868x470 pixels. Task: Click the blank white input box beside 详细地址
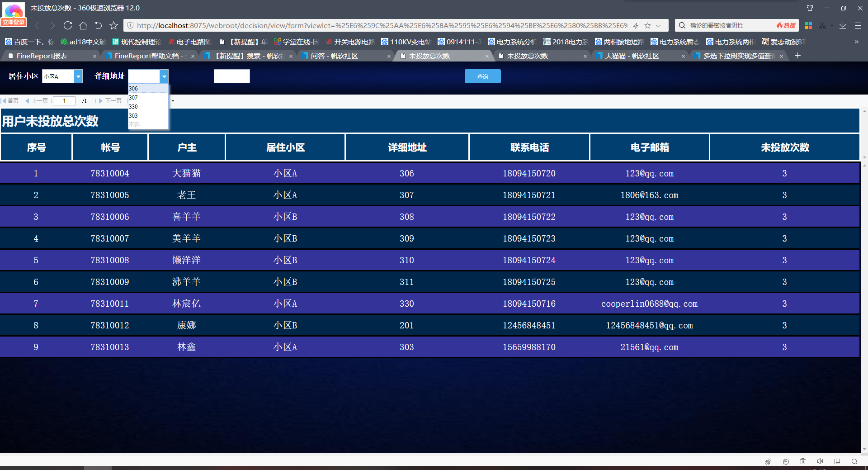(231, 76)
